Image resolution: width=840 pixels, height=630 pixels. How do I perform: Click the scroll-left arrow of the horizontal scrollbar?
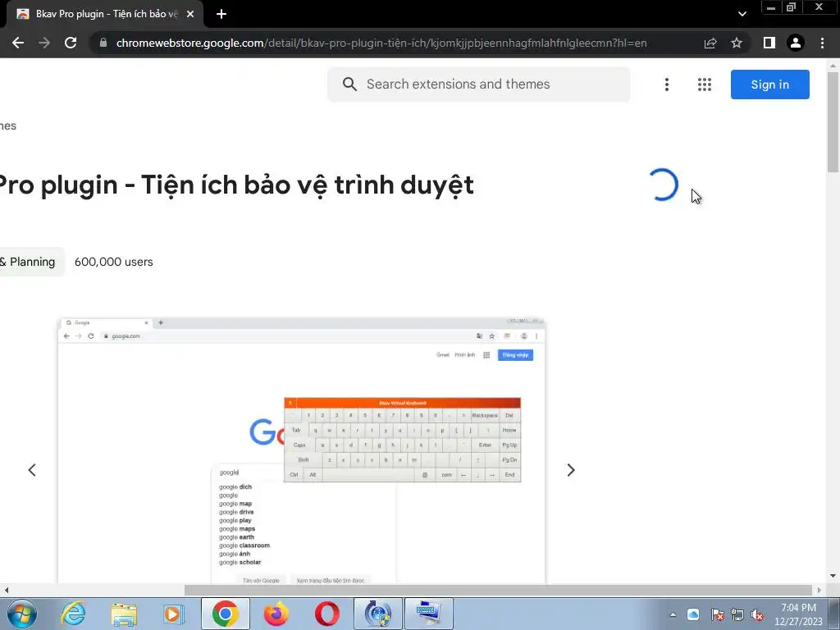point(7,590)
